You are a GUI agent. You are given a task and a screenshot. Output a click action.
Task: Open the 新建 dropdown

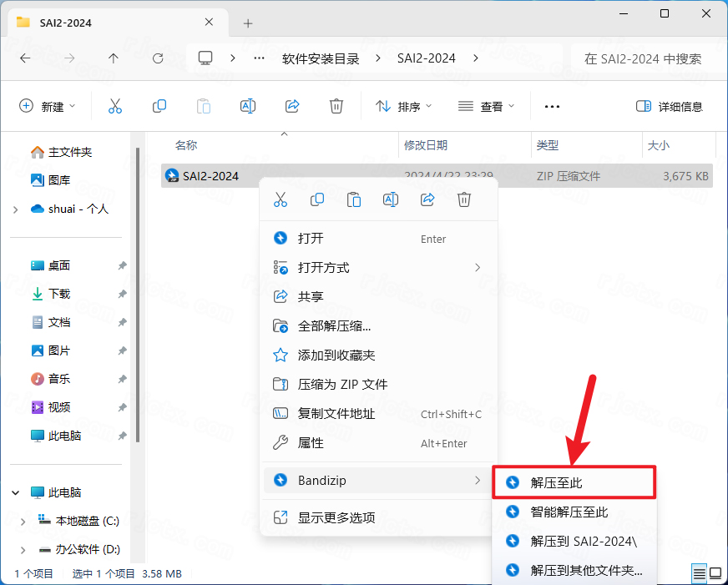point(48,106)
